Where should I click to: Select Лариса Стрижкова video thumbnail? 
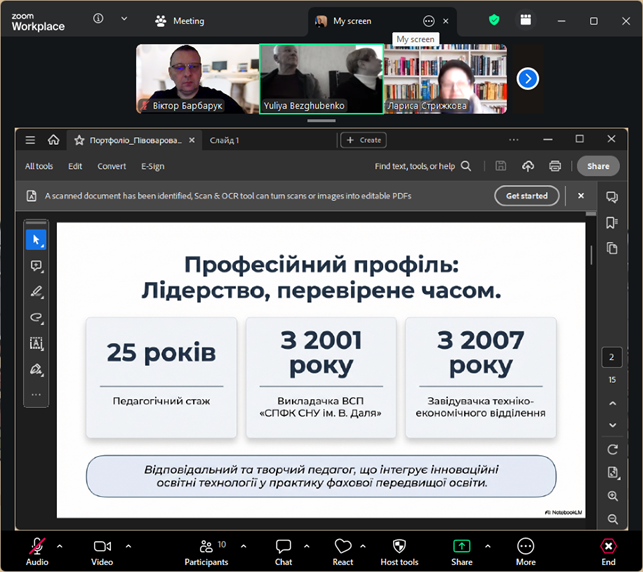point(446,79)
